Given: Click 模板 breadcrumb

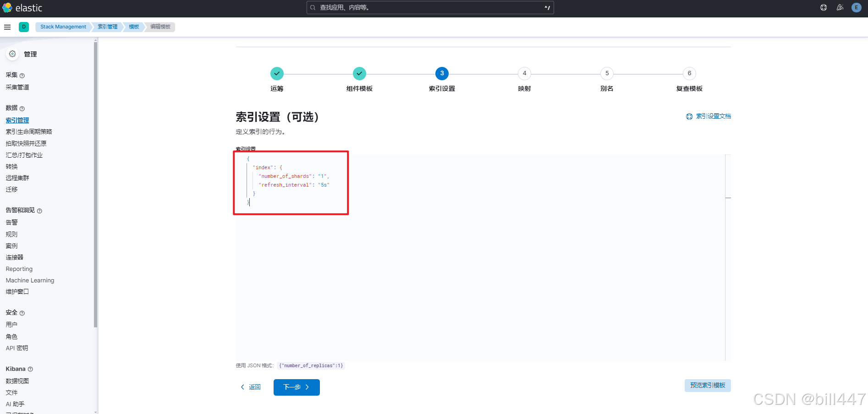Looking at the screenshot, I should 134,27.
